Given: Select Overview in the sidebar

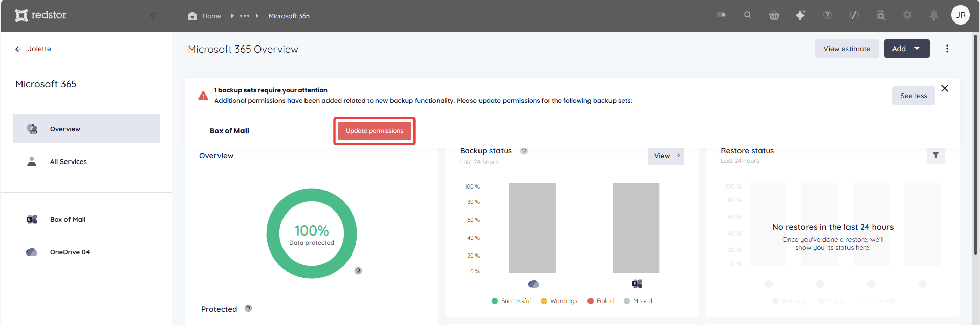Looking at the screenshot, I should click(x=86, y=129).
